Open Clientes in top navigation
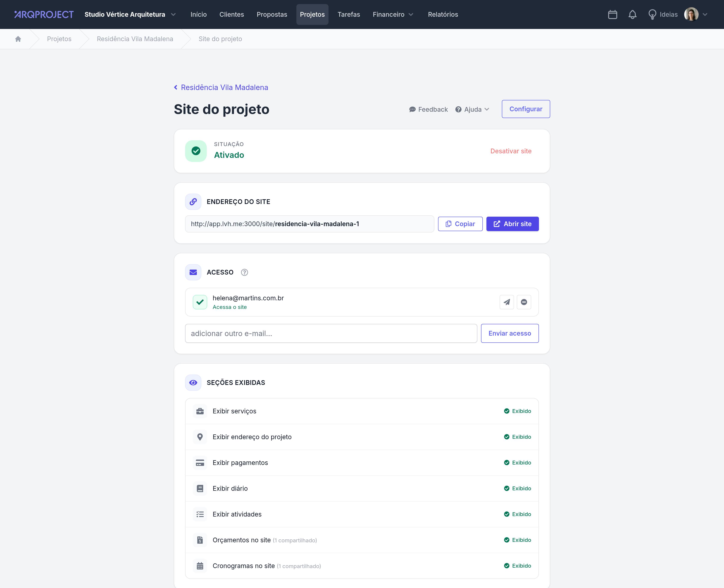724x588 pixels. (x=231, y=14)
